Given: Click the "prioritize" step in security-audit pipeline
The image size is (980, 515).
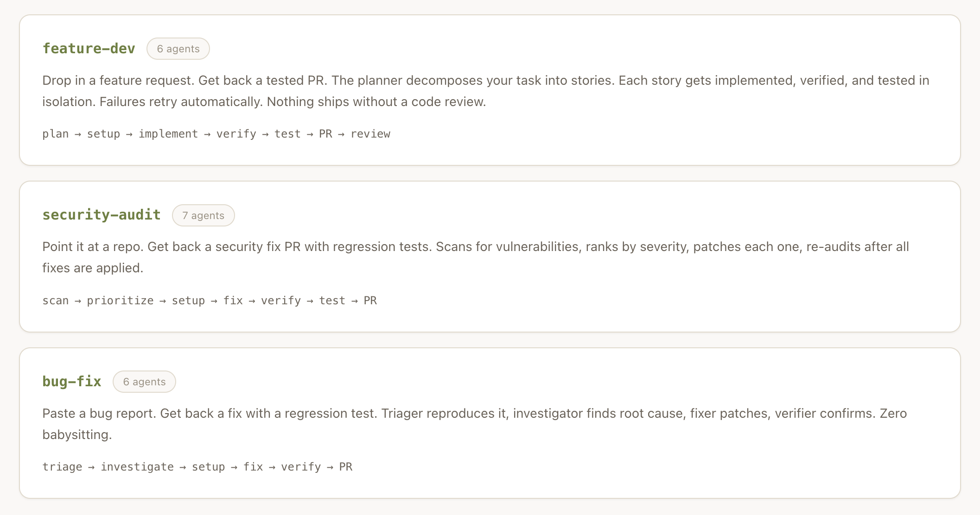Looking at the screenshot, I should click(120, 301).
